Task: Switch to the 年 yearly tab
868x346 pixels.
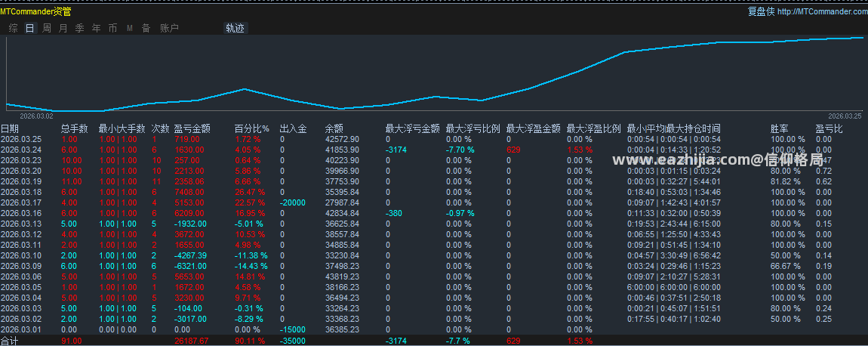Action: click(x=97, y=28)
